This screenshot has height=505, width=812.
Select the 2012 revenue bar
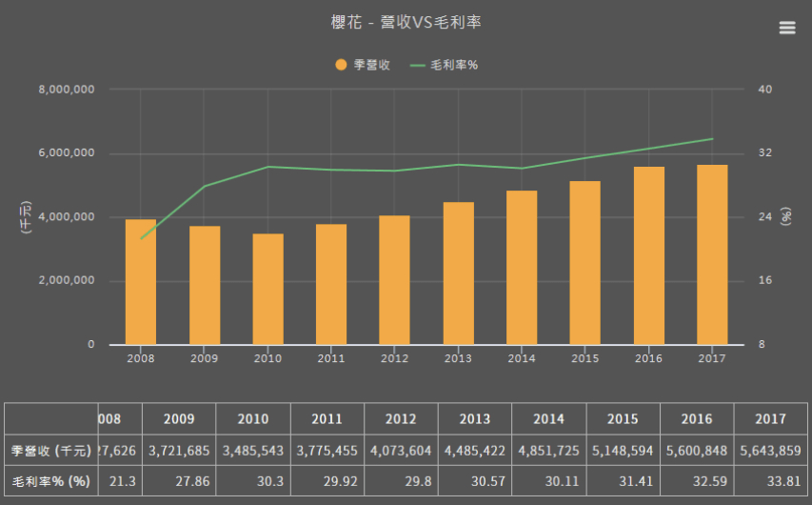coord(395,280)
